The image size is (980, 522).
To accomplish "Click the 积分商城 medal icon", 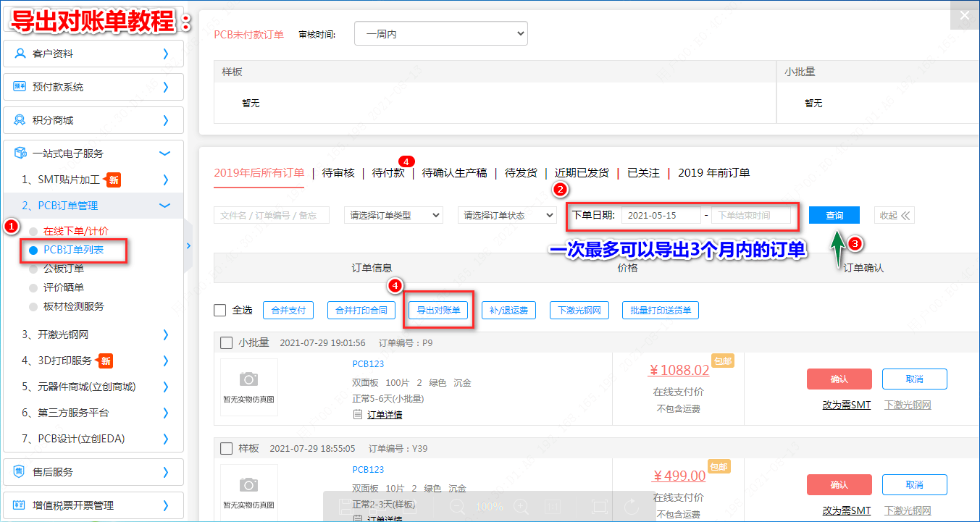I will pyautogui.click(x=20, y=120).
